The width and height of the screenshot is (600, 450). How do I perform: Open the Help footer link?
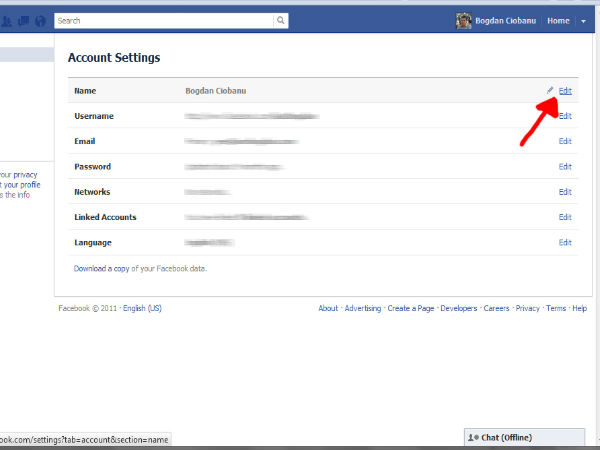click(x=579, y=308)
